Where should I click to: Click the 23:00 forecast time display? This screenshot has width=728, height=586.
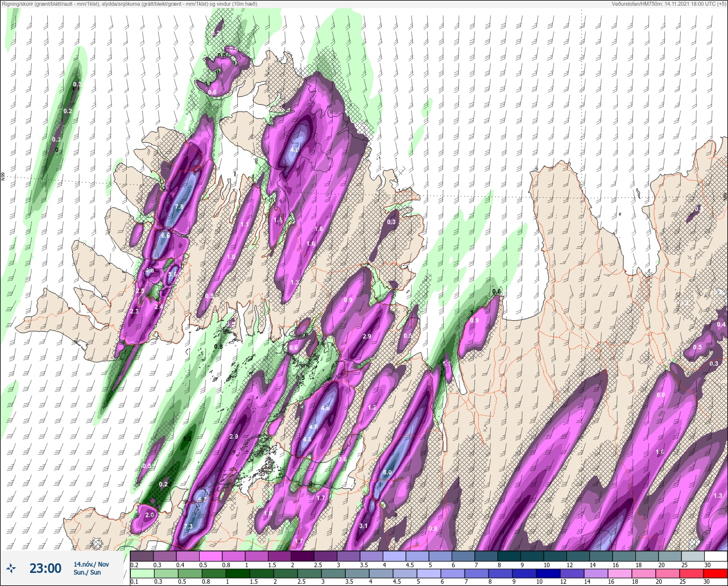tap(45, 568)
